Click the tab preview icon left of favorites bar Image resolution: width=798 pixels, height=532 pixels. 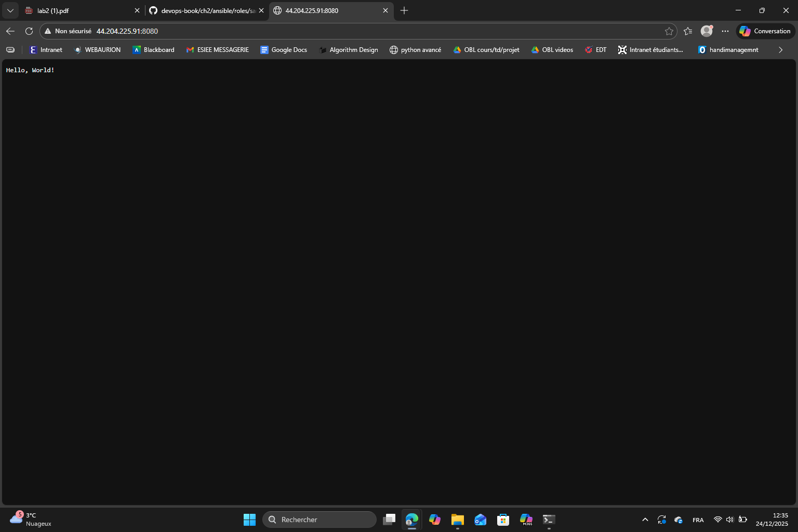pos(10,49)
